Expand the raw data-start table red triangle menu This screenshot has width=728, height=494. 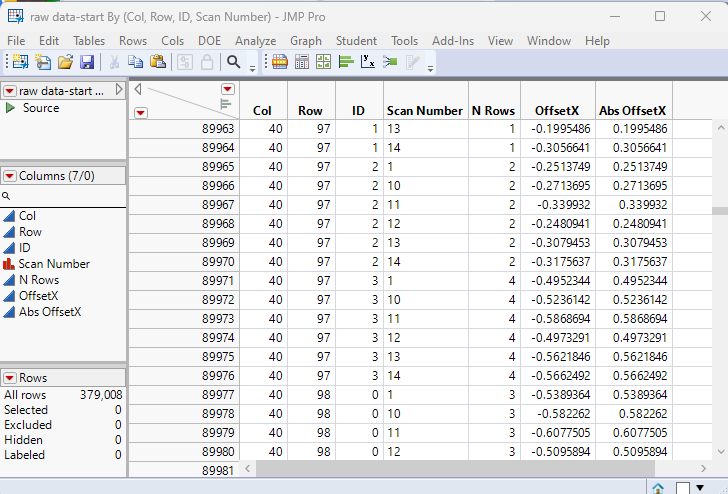[x=10, y=91]
